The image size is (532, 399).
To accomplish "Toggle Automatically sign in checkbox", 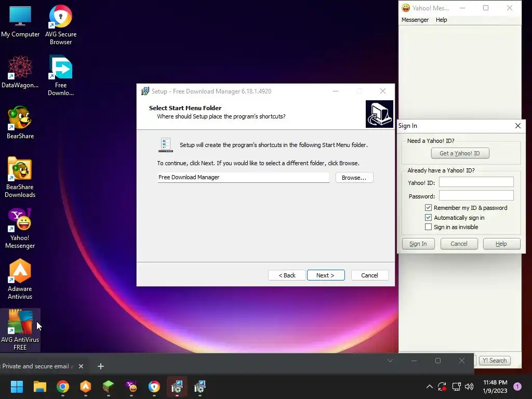I will pos(428,218).
